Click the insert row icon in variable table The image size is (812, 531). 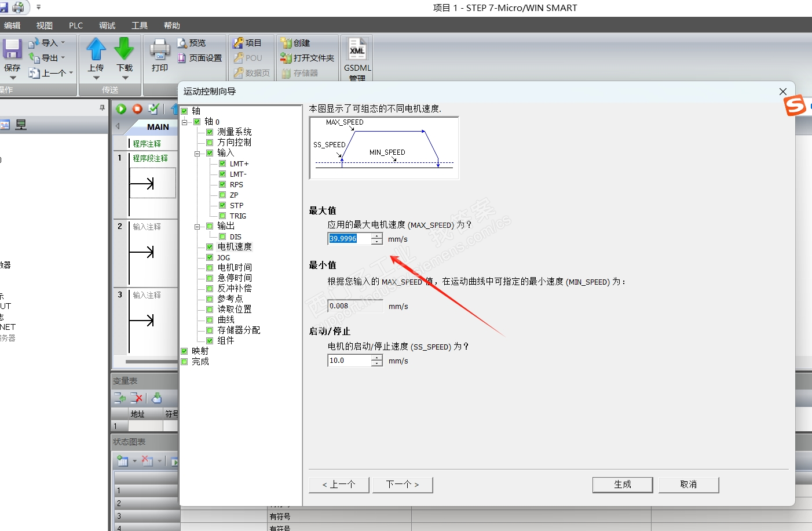coord(120,398)
